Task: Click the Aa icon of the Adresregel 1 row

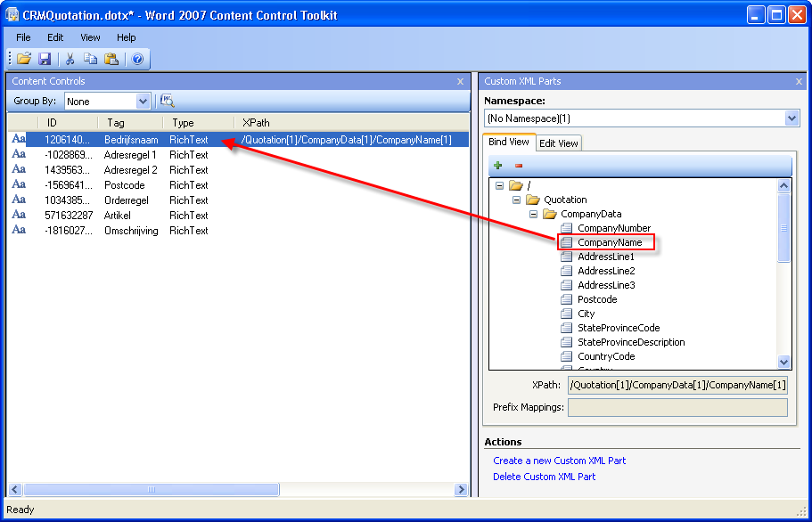Action: [19, 154]
